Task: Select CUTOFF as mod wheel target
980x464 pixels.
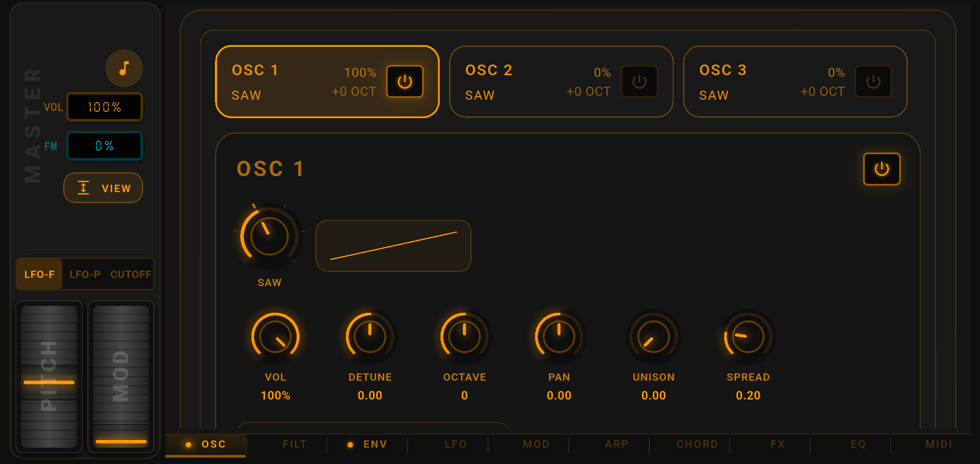Action: 131,274
